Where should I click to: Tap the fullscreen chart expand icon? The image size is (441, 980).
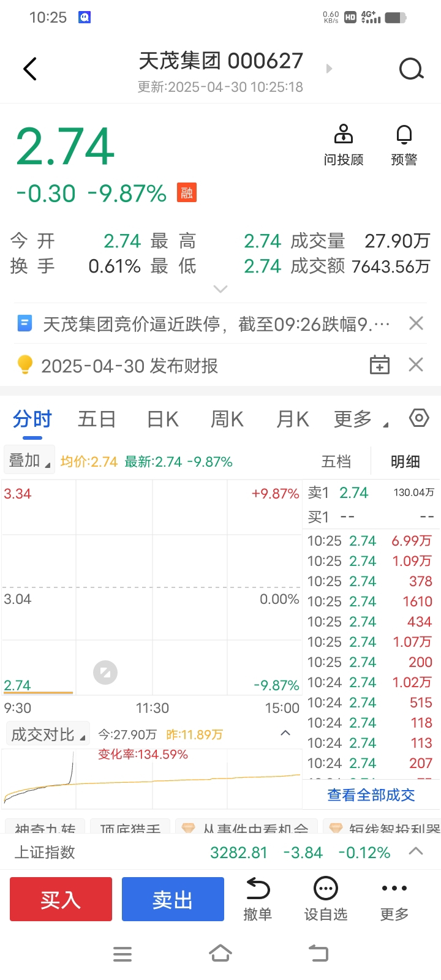(x=105, y=673)
